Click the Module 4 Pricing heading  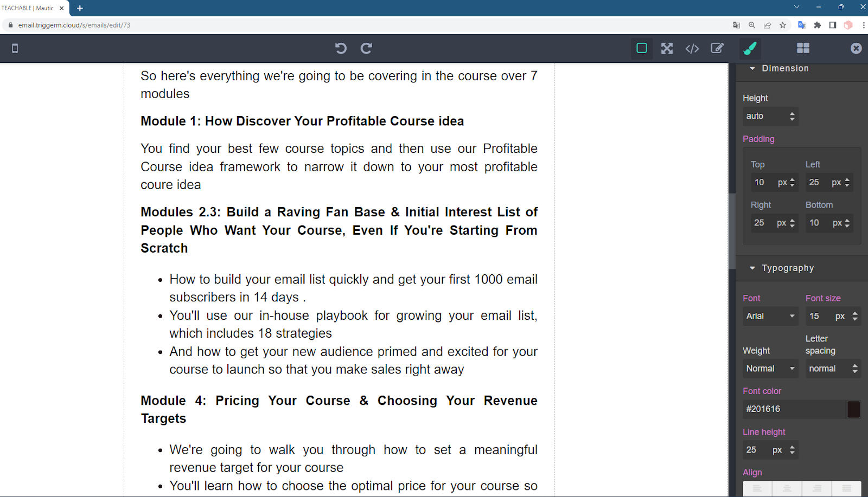tap(339, 409)
